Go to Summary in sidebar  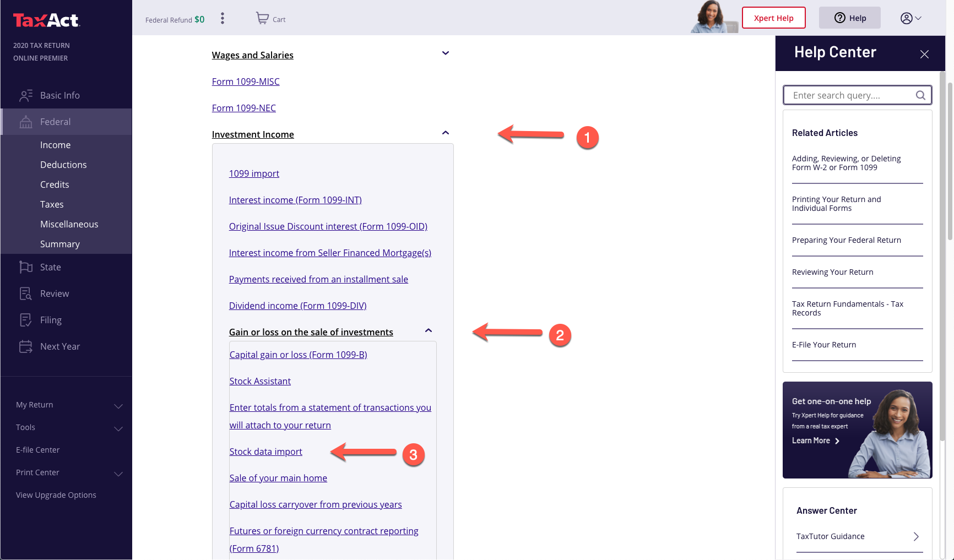(60, 244)
